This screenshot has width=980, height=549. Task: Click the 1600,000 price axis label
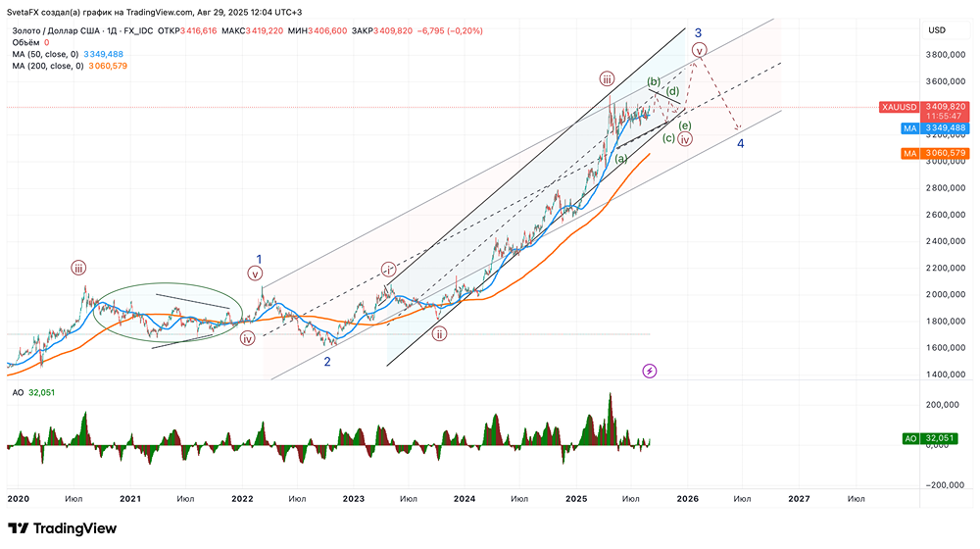tap(946, 348)
